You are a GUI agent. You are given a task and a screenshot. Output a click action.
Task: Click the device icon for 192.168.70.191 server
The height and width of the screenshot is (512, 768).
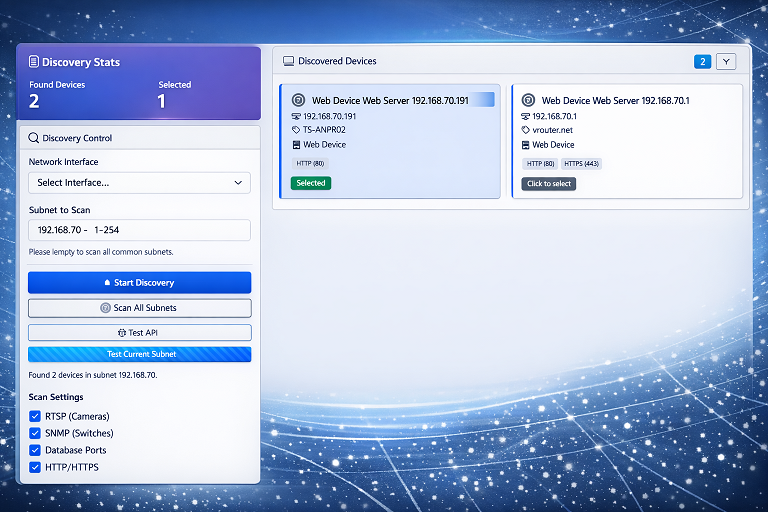tap(298, 100)
